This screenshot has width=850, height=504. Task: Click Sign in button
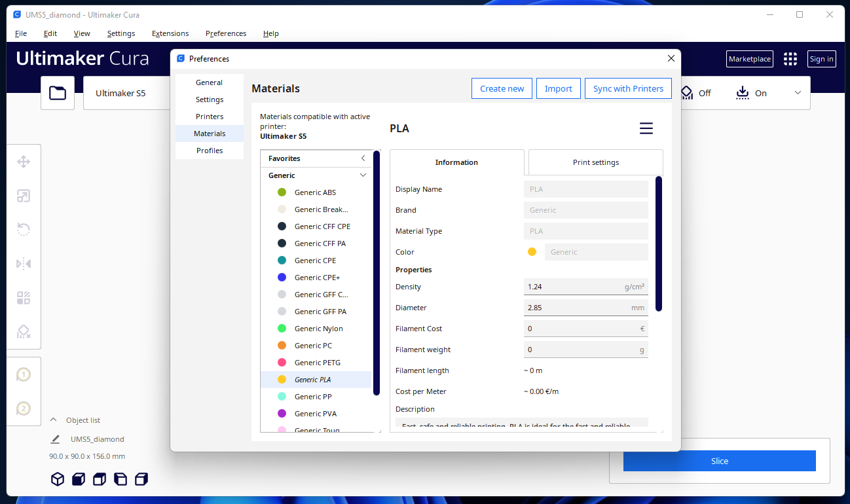pyautogui.click(x=822, y=59)
